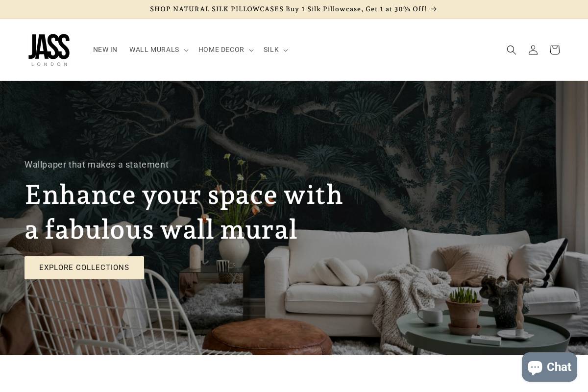The height and width of the screenshot is (392, 588).
Task: Expand the Home Decor chevron arrow
Action: pyautogui.click(x=251, y=50)
